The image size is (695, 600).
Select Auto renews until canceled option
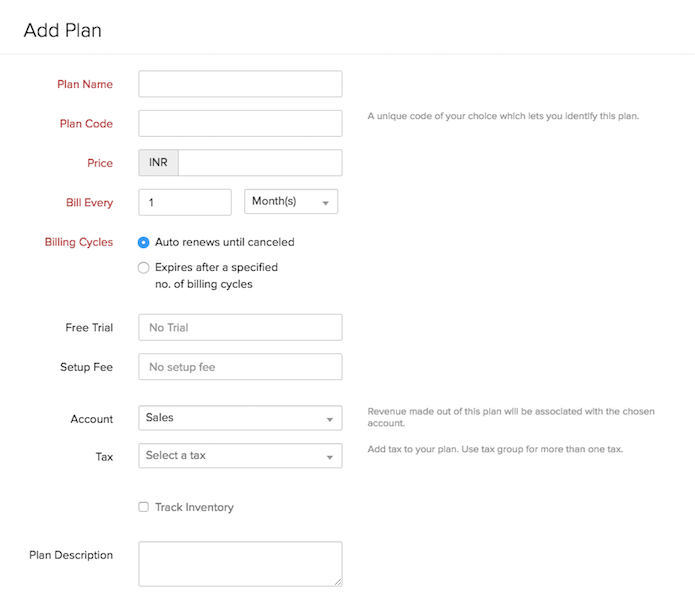coord(144,242)
